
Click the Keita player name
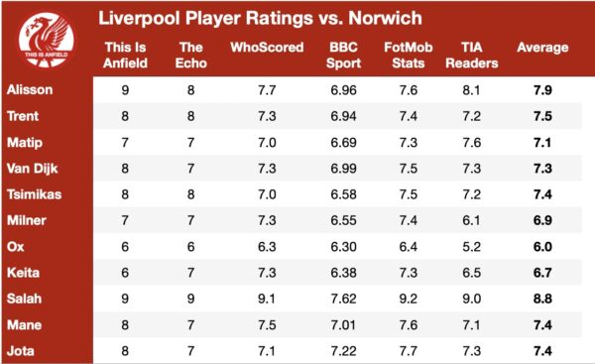pyautogui.click(x=23, y=273)
